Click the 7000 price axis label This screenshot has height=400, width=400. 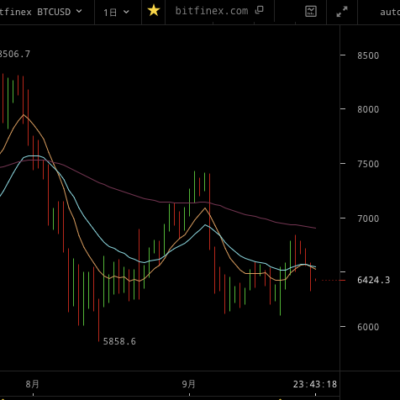(368, 219)
